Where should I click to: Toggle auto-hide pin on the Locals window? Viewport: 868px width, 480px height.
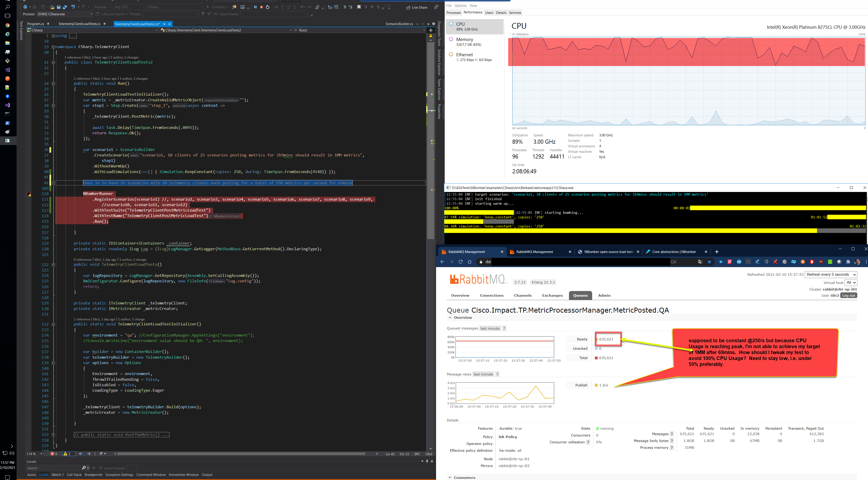click(x=427, y=461)
